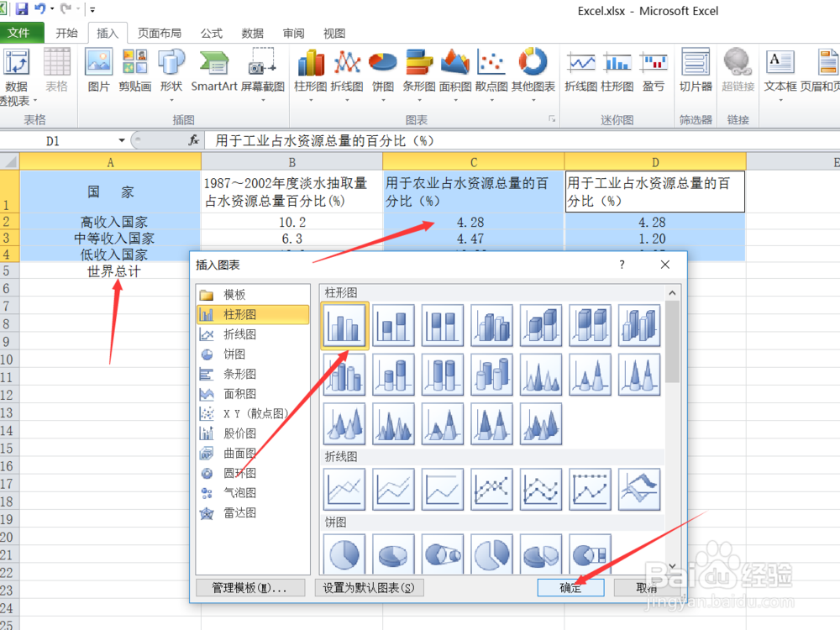The width and height of the screenshot is (840, 630).
Task: Open the charts group dialog launcher
Action: (552, 119)
